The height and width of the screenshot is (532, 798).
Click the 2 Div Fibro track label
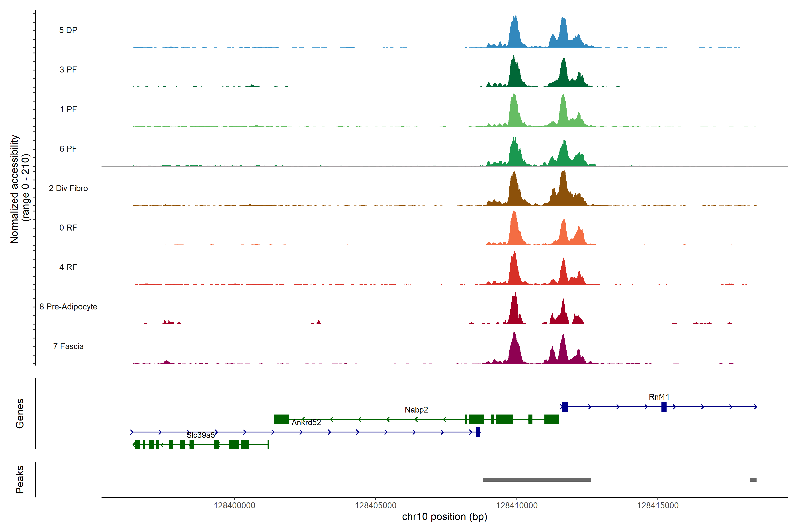[68, 188]
